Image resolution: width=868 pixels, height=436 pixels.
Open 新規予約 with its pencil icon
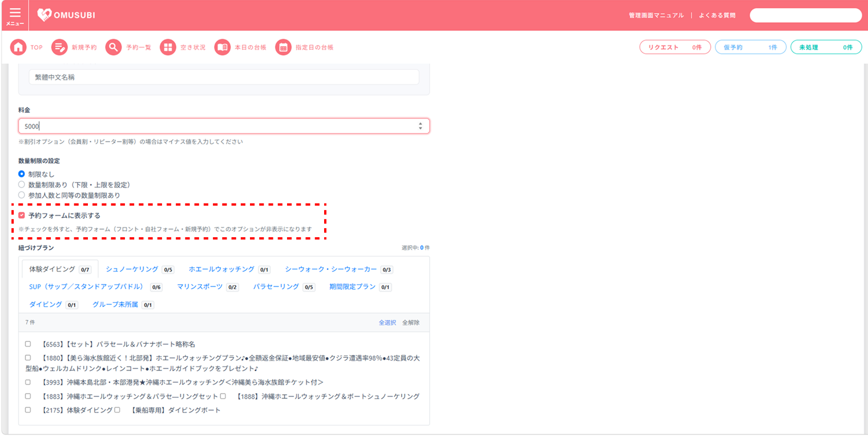point(60,47)
